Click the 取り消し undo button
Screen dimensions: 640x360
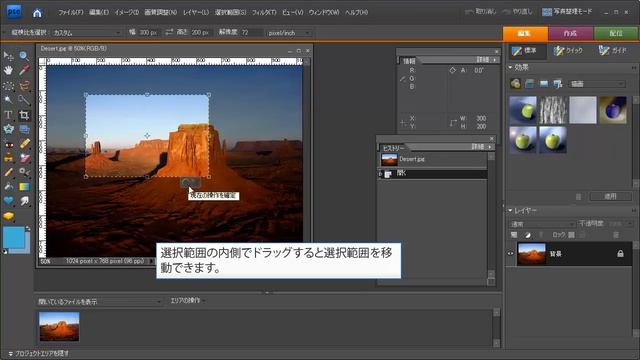[480, 11]
